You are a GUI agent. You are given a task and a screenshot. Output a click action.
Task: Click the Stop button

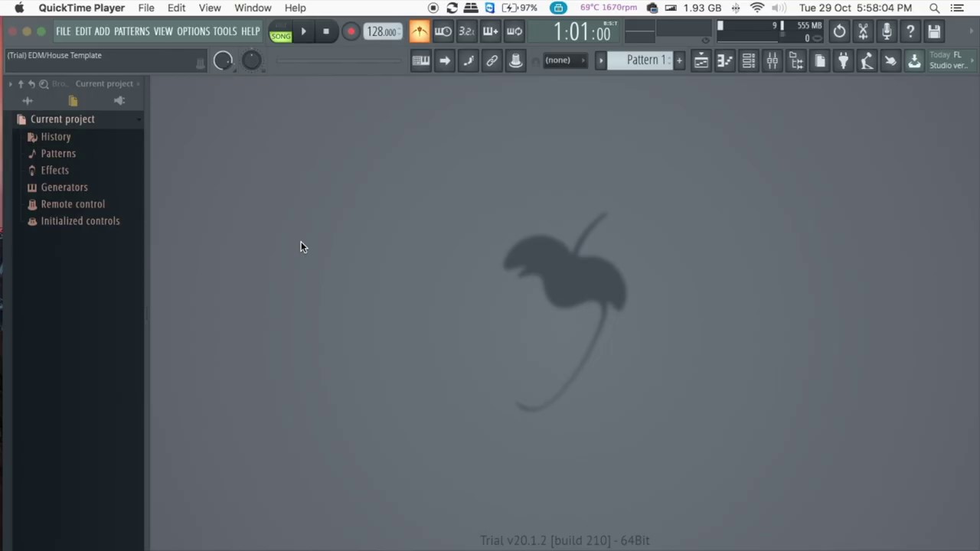click(326, 31)
